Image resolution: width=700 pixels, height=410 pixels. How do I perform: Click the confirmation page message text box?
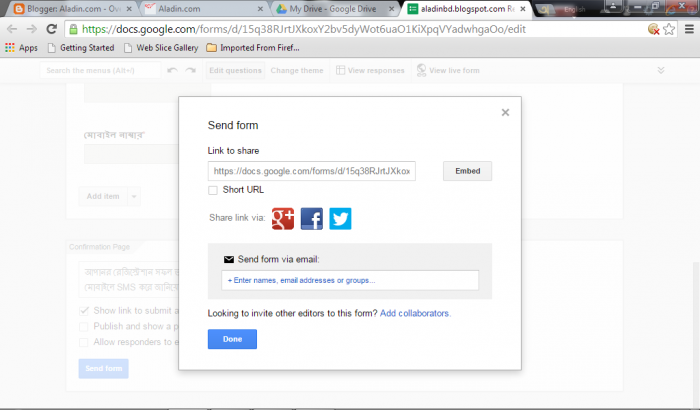(x=129, y=280)
